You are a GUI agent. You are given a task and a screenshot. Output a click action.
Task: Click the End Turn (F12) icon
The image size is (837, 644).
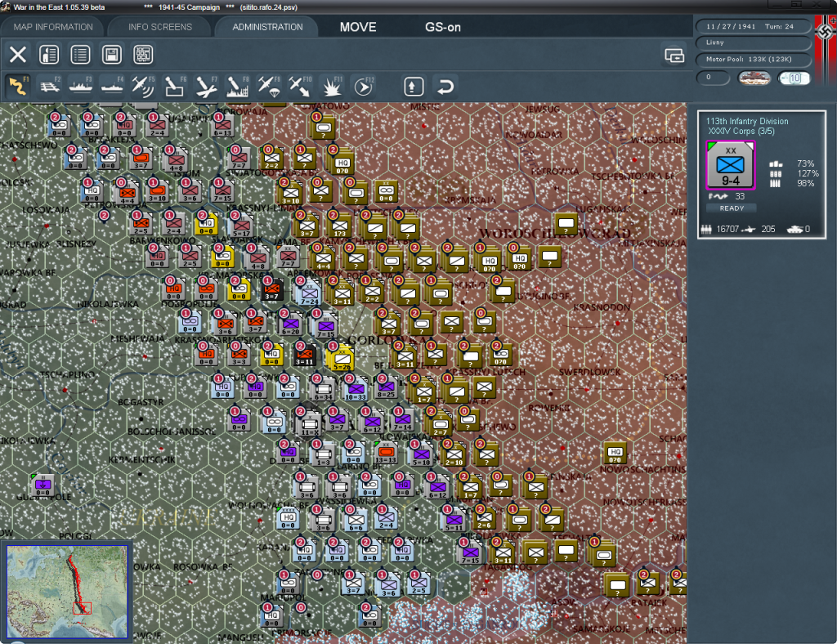click(x=364, y=86)
